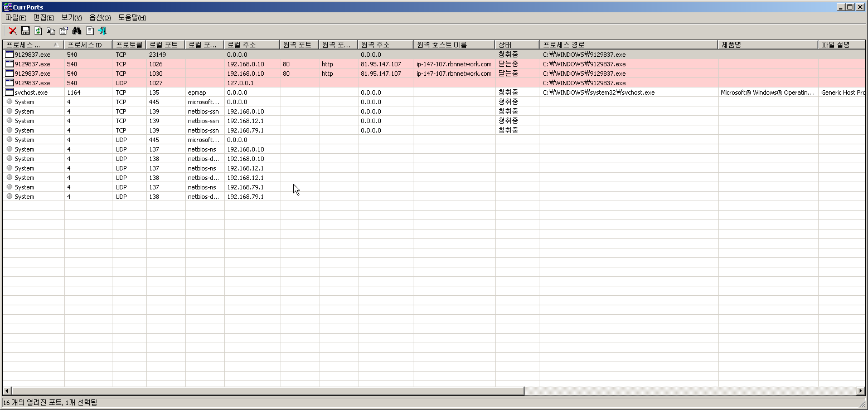Click http remote port name in port 1030 row
The image size is (868, 410).
click(327, 74)
